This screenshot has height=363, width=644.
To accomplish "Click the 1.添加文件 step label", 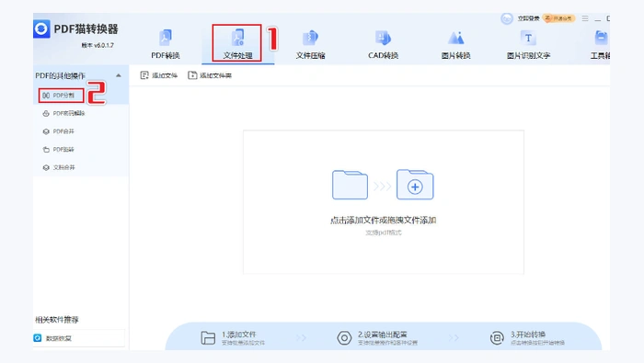I will point(238,335).
